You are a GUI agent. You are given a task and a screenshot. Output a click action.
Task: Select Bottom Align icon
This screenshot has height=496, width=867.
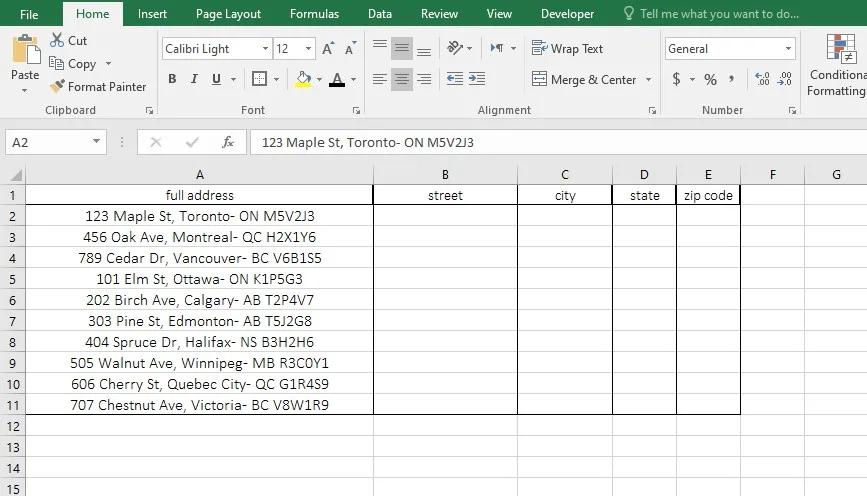click(x=424, y=49)
